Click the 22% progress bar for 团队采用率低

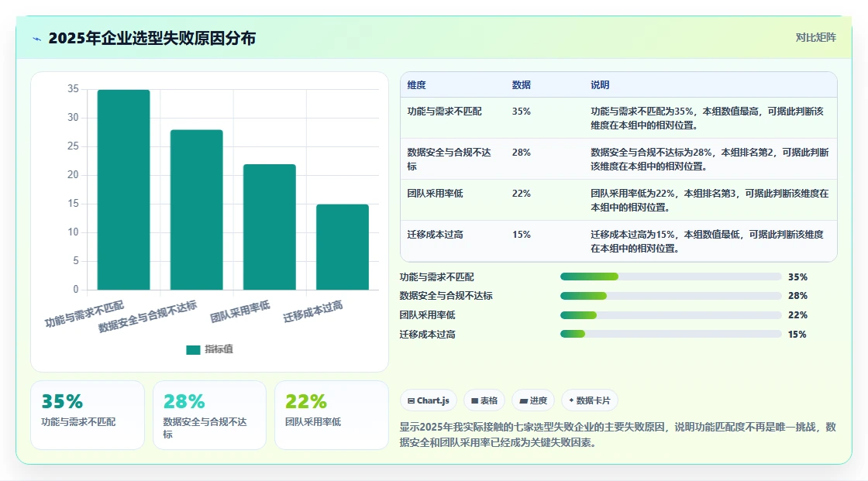click(671, 315)
